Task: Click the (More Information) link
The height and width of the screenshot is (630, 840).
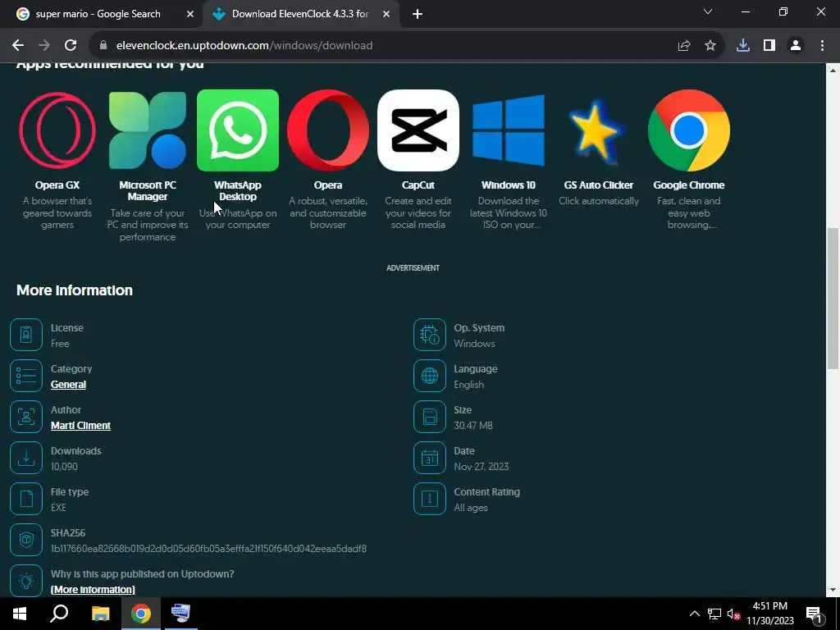Action: [93, 589]
